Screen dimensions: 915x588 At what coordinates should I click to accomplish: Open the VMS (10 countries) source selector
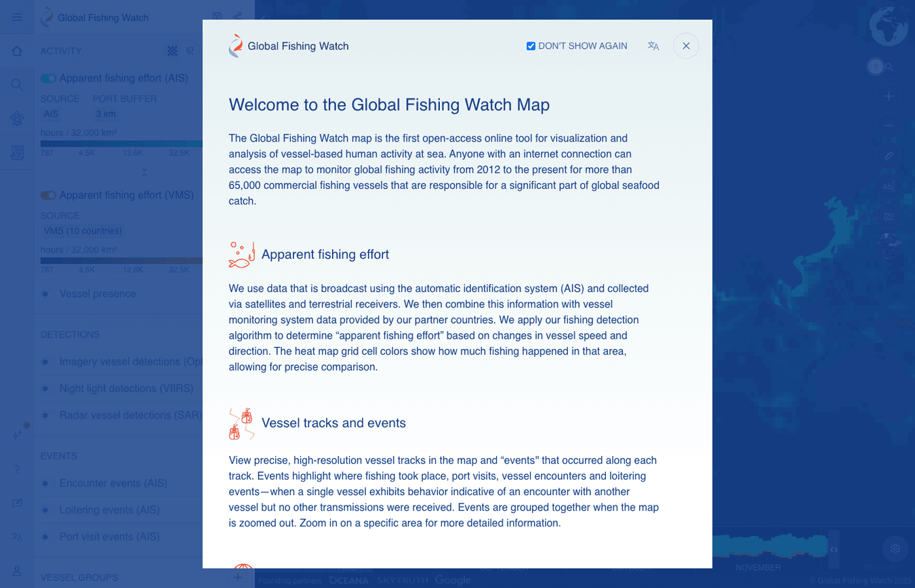pos(83,231)
